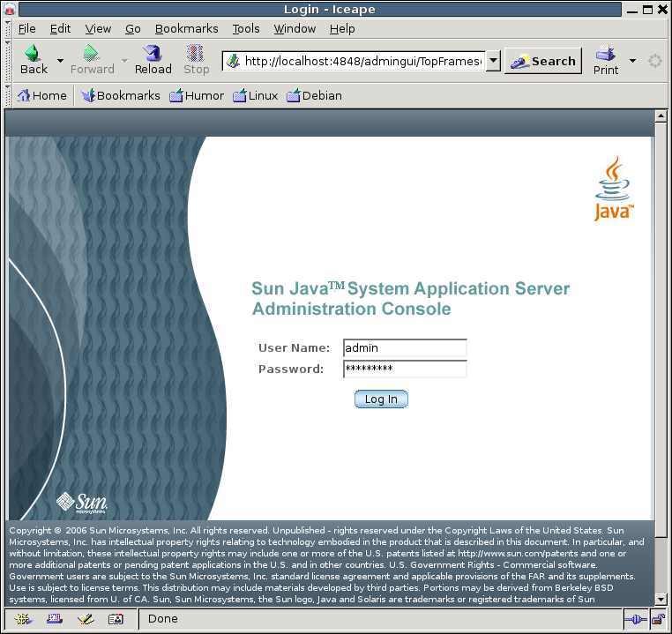Click the vertical scrollbar of the page
The height and width of the screenshot is (634, 672).
click(661, 353)
